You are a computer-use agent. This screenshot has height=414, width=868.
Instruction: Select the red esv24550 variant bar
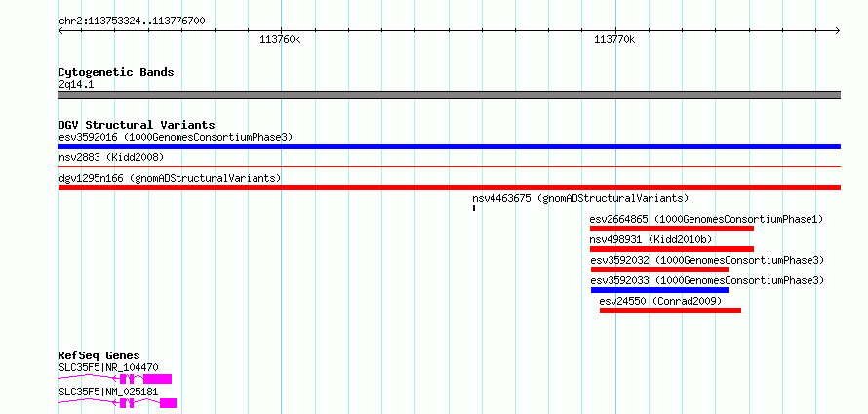pyautogui.click(x=670, y=310)
